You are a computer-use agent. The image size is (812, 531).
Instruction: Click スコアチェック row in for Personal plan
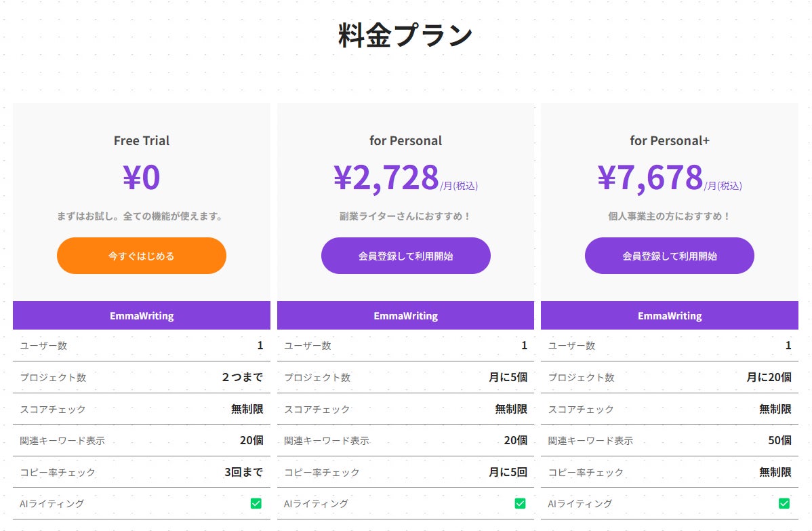[x=405, y=409]
